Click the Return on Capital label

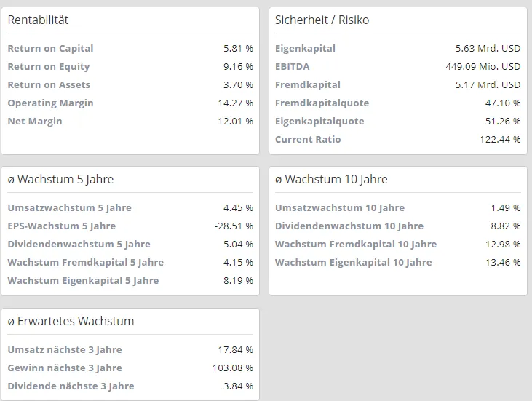[50, 49]
